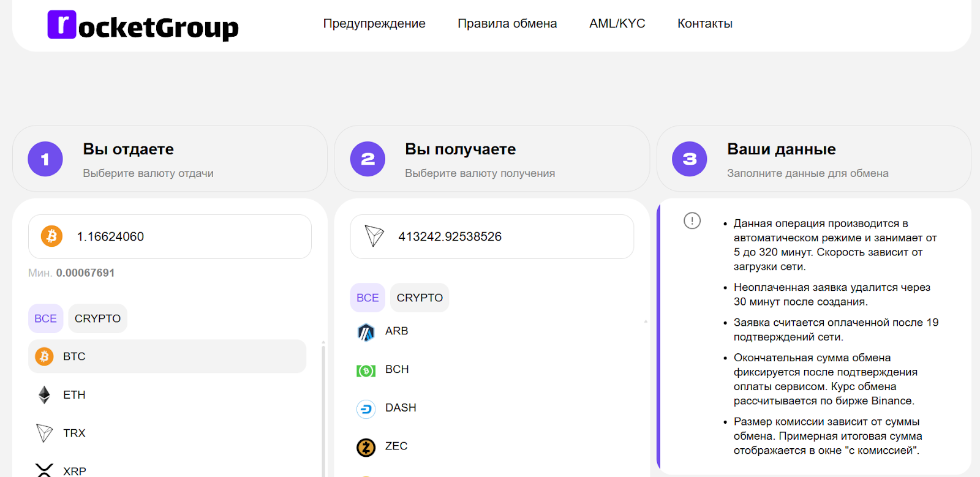Click the Bitcoin icon in the give amount field
Image resolution: width=980 pixels, height=477 pixels.
click(x=51, y=236)
